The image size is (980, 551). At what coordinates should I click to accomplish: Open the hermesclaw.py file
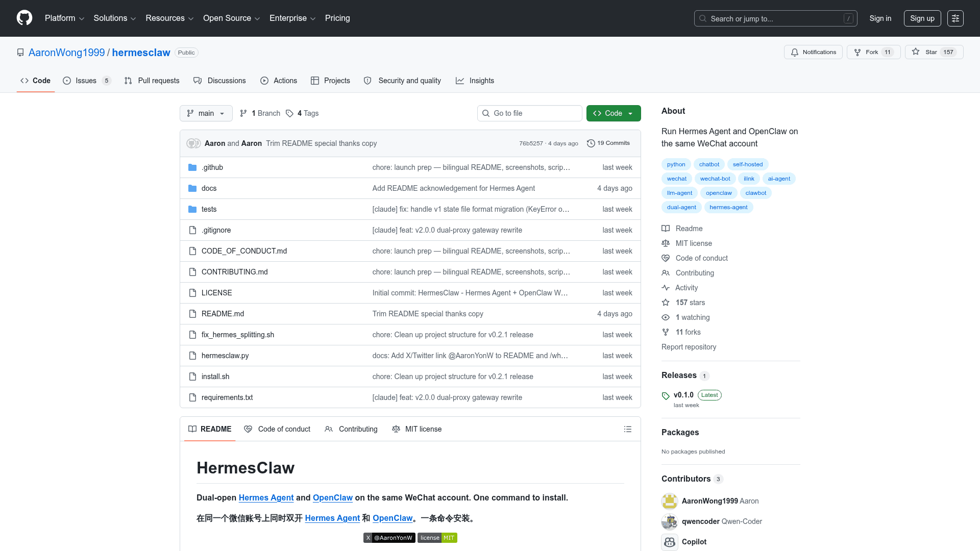pos(225,356)
